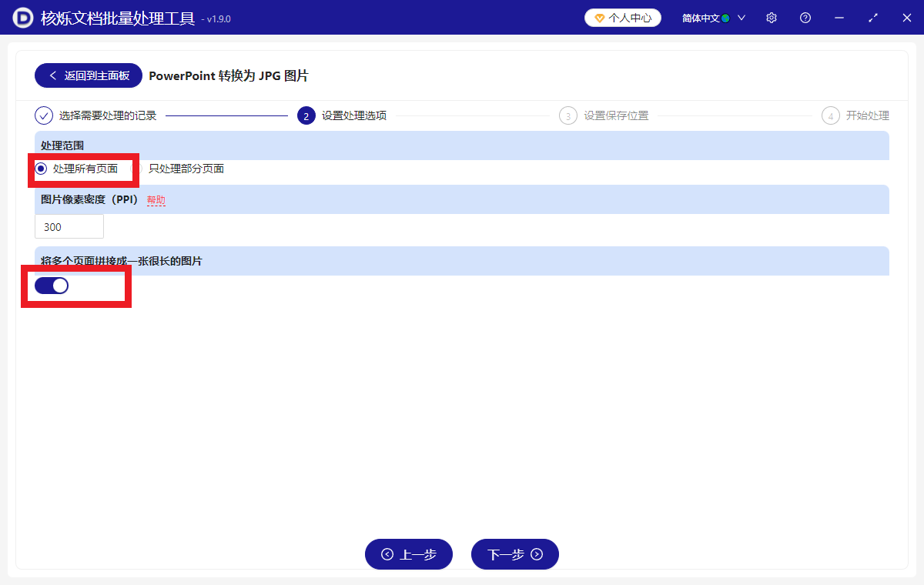The width and height of the screenshot is (924, 585).
Task: Click the step 2 numbered circle
Action: point(306,115)
